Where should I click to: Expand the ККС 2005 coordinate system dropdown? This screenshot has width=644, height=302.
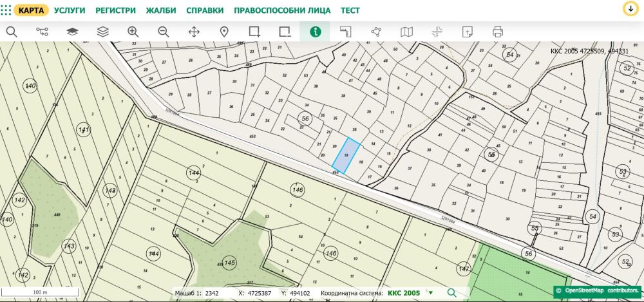coord(430,293)
